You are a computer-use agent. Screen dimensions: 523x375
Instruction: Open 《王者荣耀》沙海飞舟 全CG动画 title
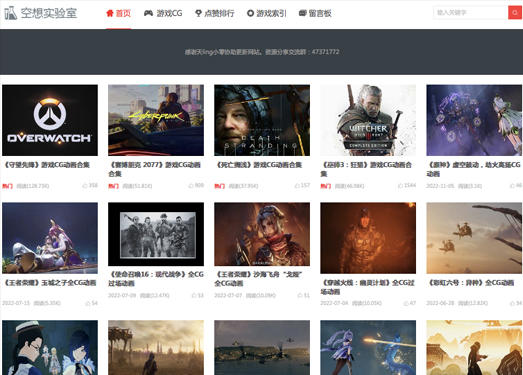click(x=258, y=279)
